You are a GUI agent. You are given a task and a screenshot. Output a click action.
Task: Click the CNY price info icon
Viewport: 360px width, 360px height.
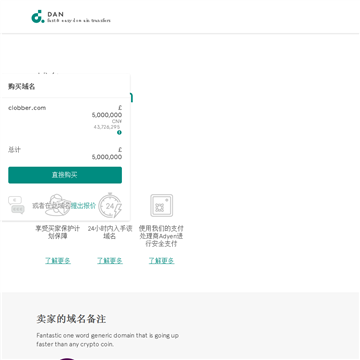pos(119,133)
